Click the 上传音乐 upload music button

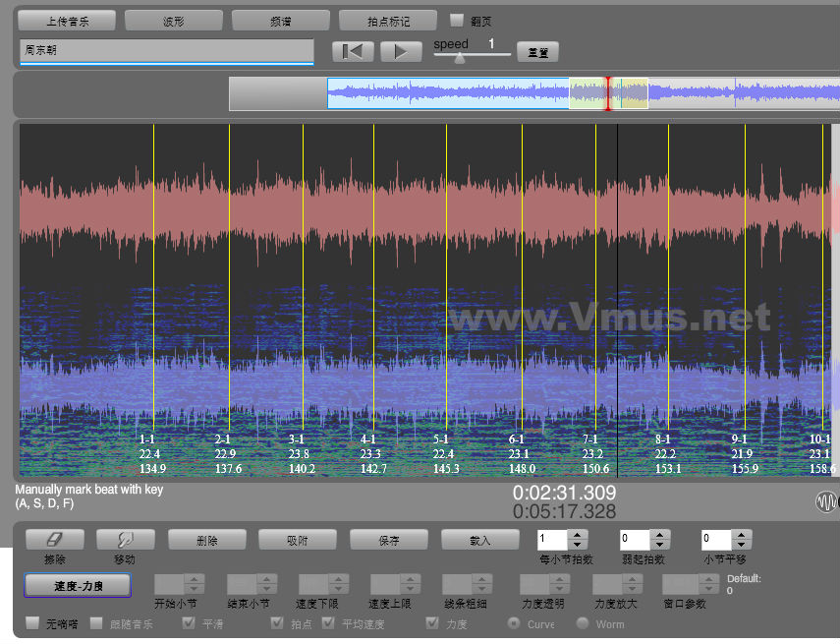pos(67,20)
